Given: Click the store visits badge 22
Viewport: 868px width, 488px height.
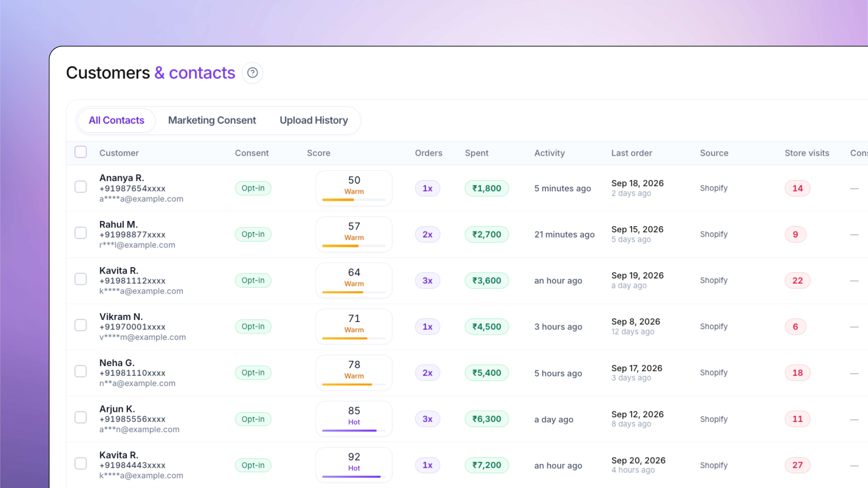Looking at the screenshot, I should (797, 281).
